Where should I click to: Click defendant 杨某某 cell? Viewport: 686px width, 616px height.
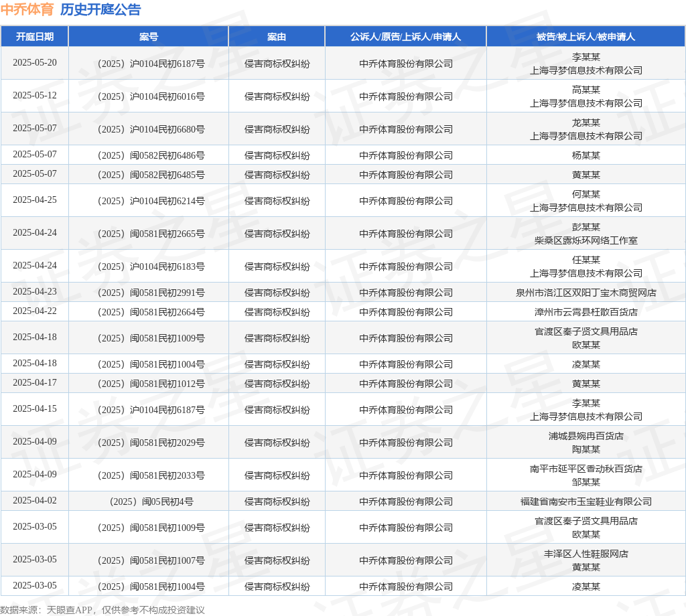(x=586, y=155)
